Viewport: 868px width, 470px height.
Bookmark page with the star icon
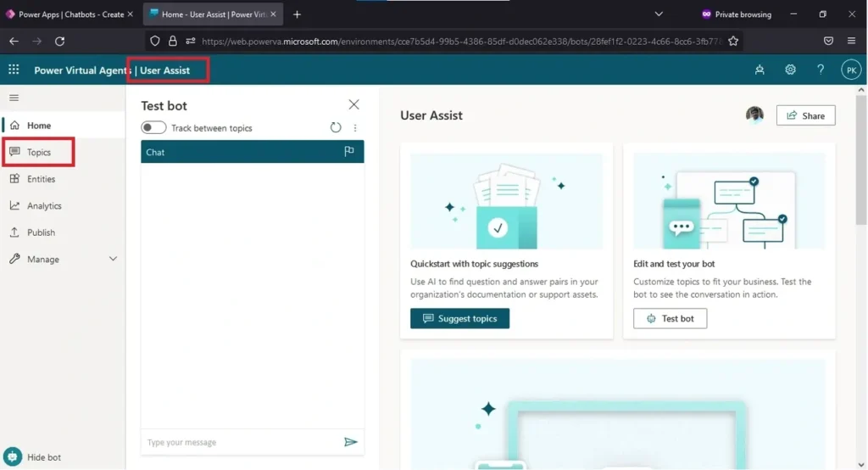733,41
